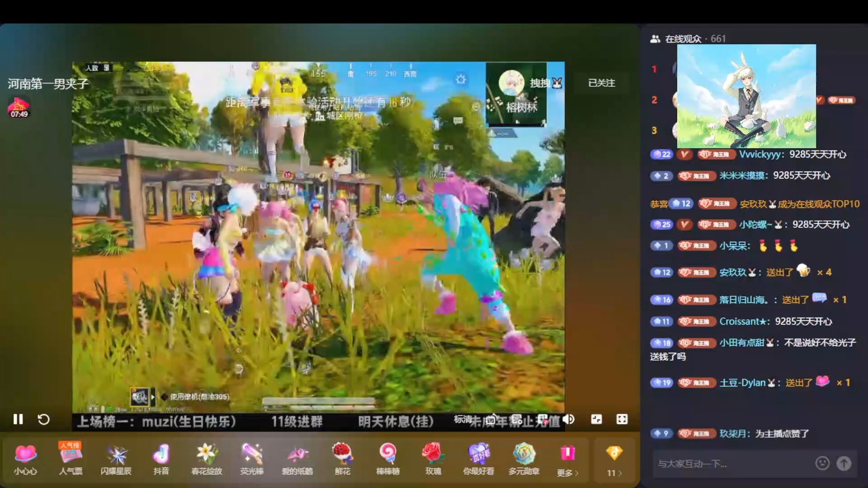Send the 玫瑰 rose gift
The width and height of the screenshot is (868, 488).
point(433,459)
